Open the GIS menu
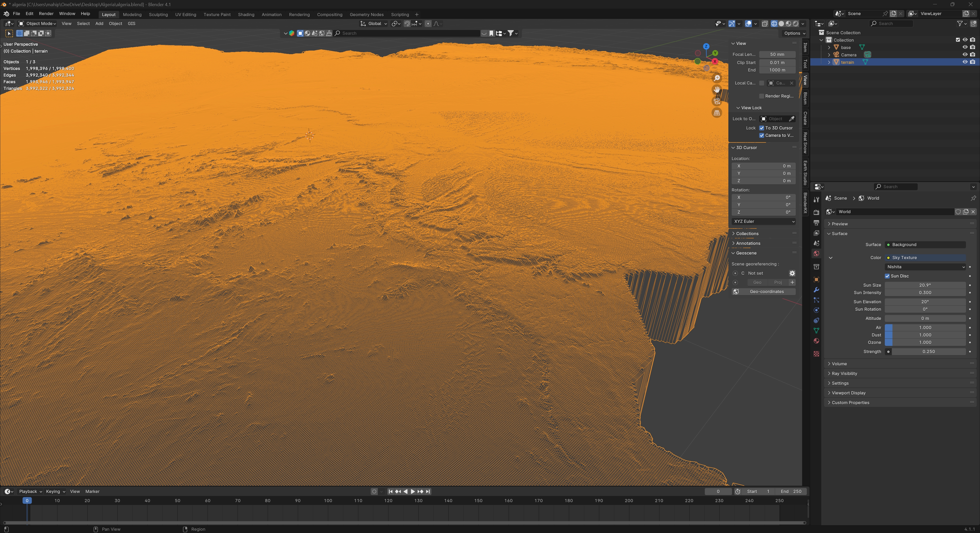The image size is (980, 533). pos(131,23)
